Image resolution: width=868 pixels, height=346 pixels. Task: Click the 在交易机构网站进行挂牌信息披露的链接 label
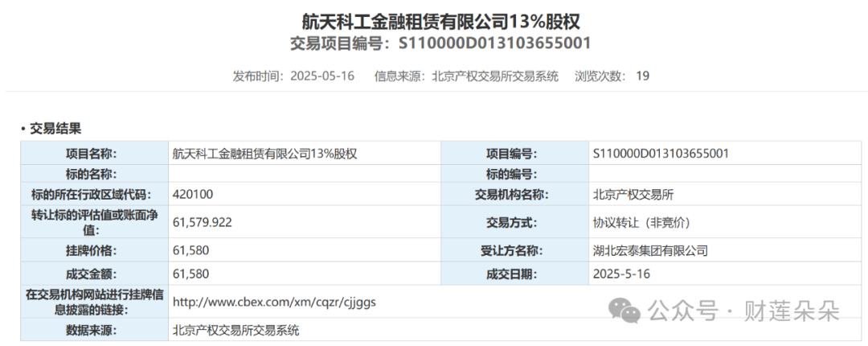94,303
